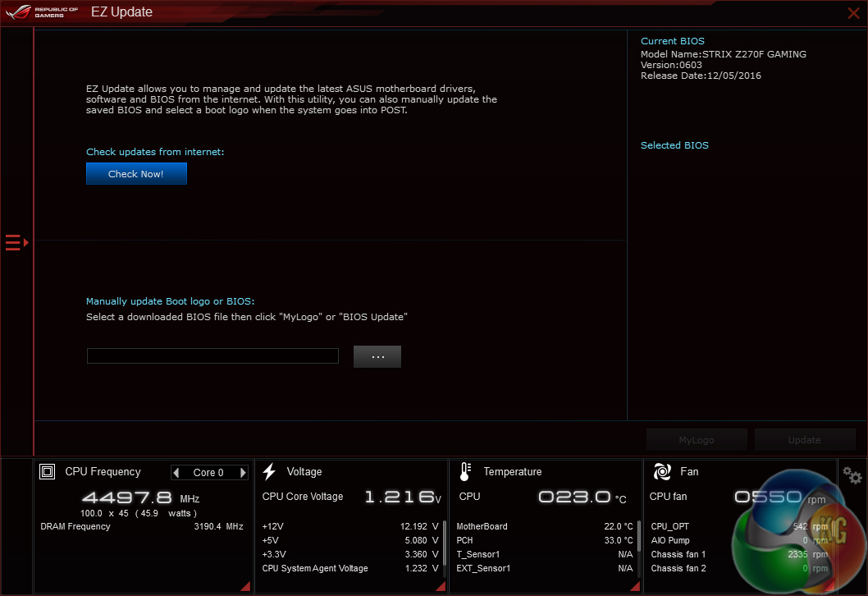Click the Fan panel icon
868x596 pixels.
tap(662, 471)
